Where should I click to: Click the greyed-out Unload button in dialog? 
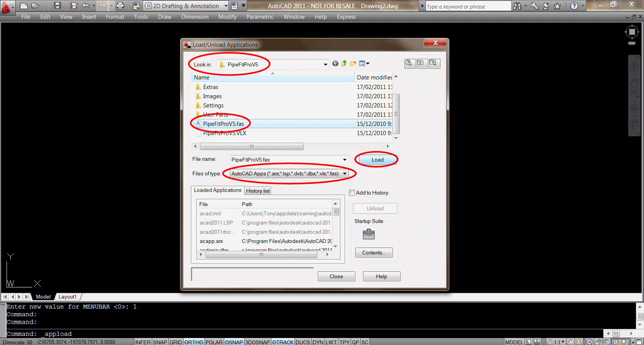point(375,208)
